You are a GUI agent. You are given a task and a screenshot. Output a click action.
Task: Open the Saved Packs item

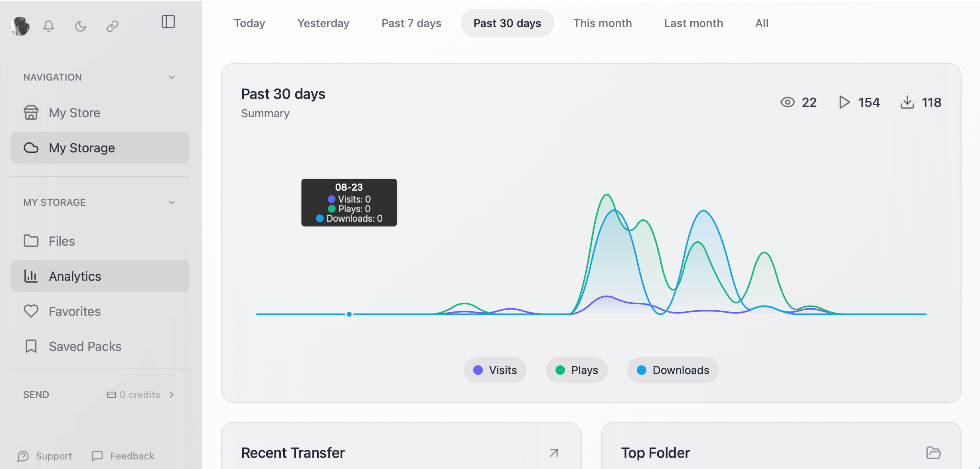(85, 347)
